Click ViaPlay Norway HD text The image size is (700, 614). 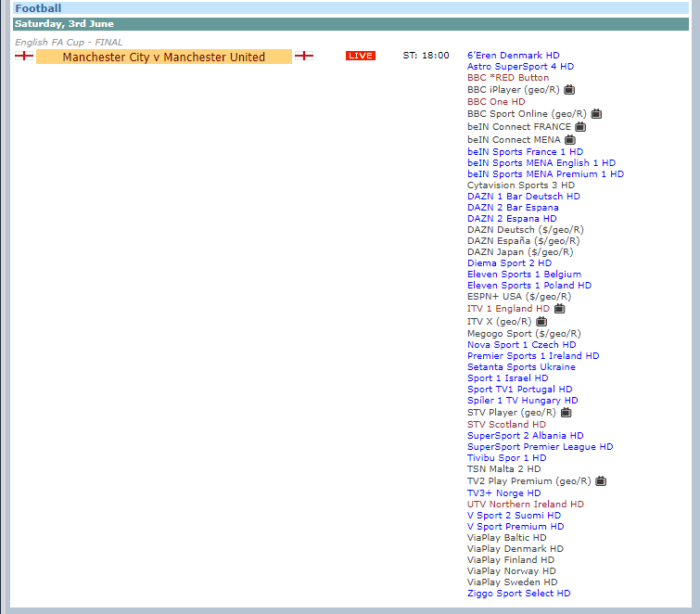[512, 571]
